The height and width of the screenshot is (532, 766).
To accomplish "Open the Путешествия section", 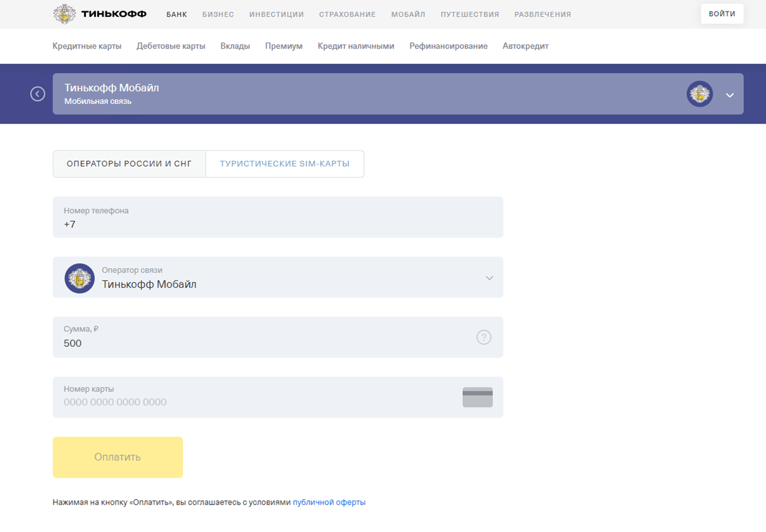I will click(470, 14).
